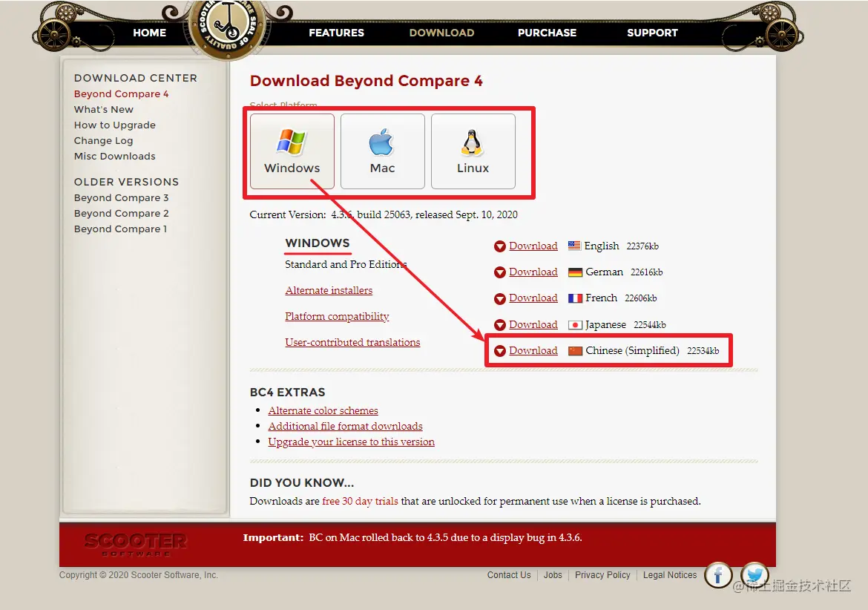Click download arrow icon for Chinese (Simplified)

pyautogui.click(x=499, y=351)
